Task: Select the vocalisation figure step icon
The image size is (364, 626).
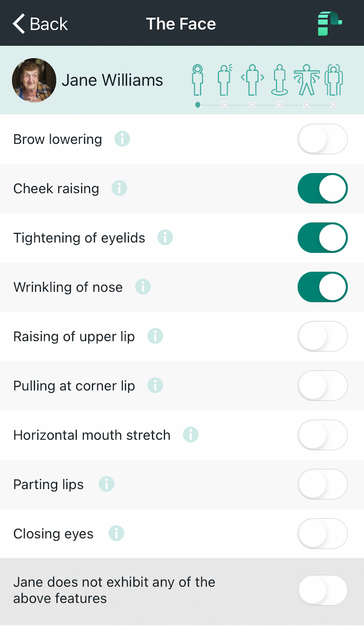Action: (225, 80)
